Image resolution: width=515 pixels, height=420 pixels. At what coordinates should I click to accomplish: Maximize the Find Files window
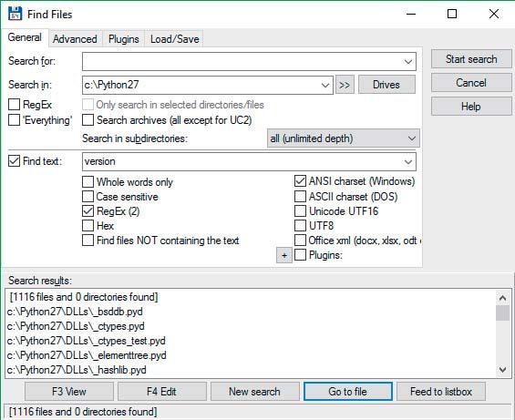(x=452, y=14)
